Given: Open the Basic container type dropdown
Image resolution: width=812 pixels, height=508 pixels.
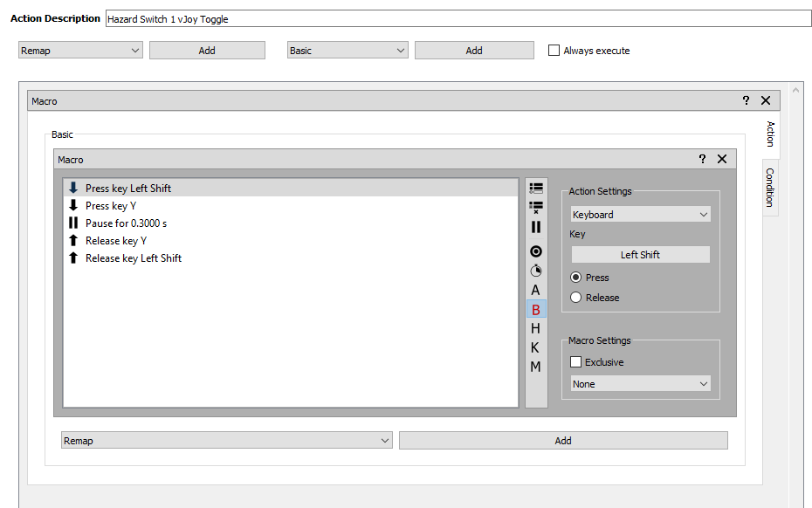Looking at the screenshot, I should 348,51.
